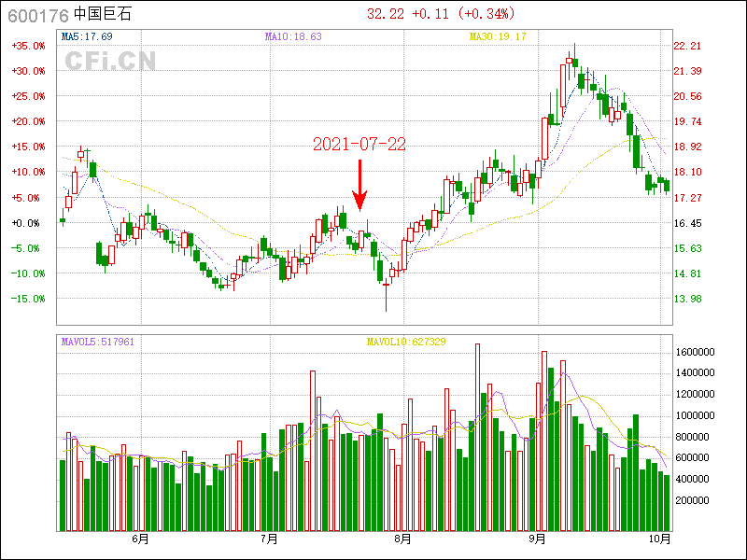Viewport: 747px width, 560px height.
Task: Click the MAVOL10:627329 volume label
Action: pyautogui.click(x=406, y=342)
